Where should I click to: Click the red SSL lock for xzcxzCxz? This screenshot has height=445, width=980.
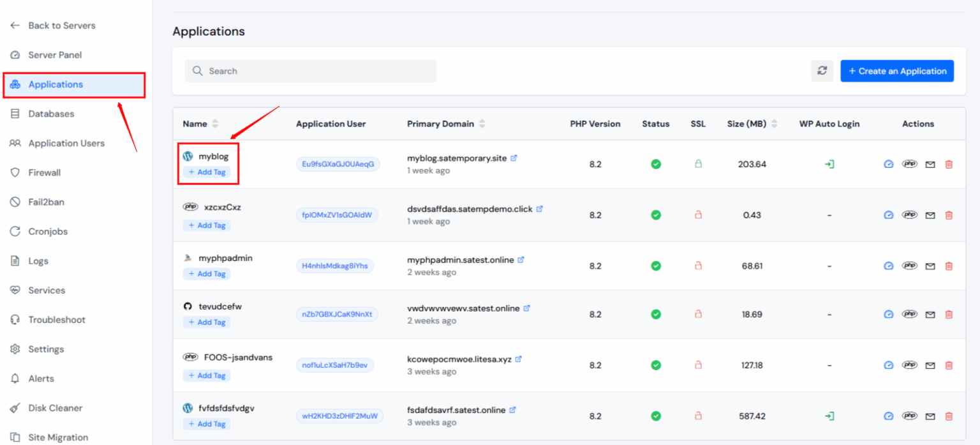coord(698,215)
